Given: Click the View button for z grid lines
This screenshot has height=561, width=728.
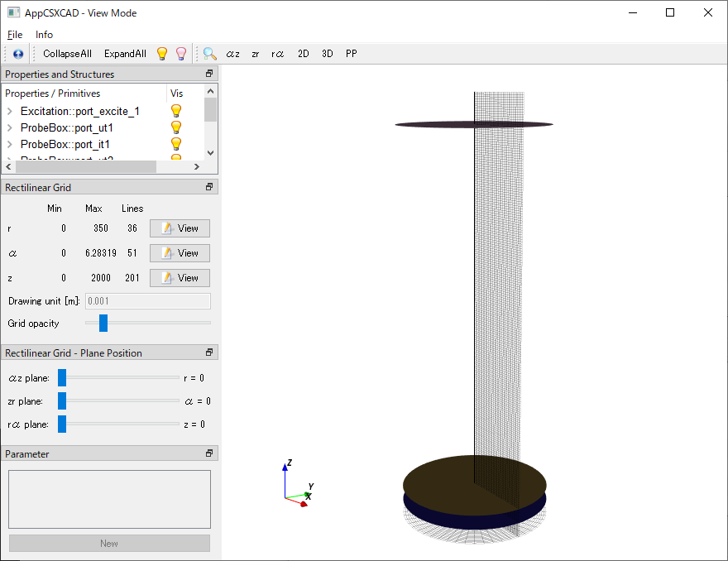Looking at the screenshot, I should (180, 278).
